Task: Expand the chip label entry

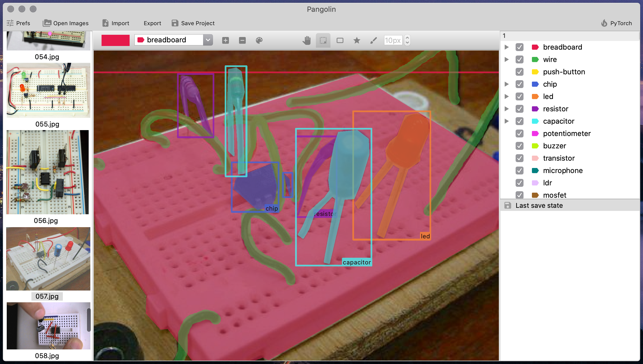Action: coord(507,84)
